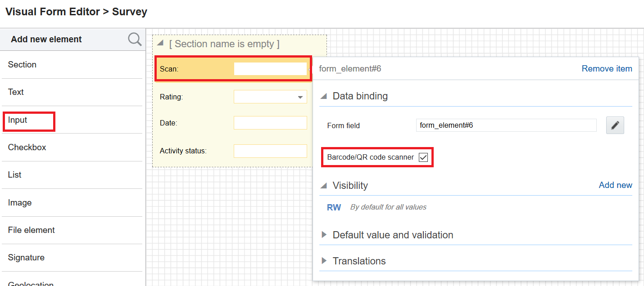The width and height of the screenshot is (644, 286).
Task: Click Add new visibility link
Action: (x=615, y=185)
